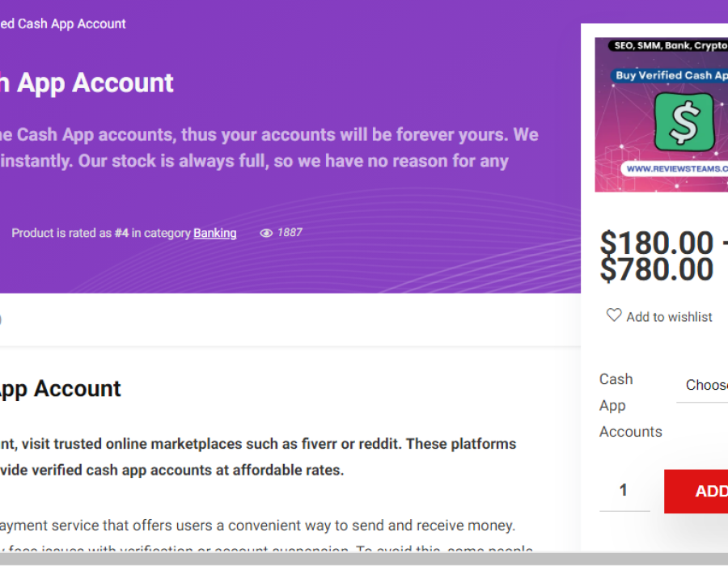728x566 pixels.
Task: Click the quantity input field
Action: [624, 490]
